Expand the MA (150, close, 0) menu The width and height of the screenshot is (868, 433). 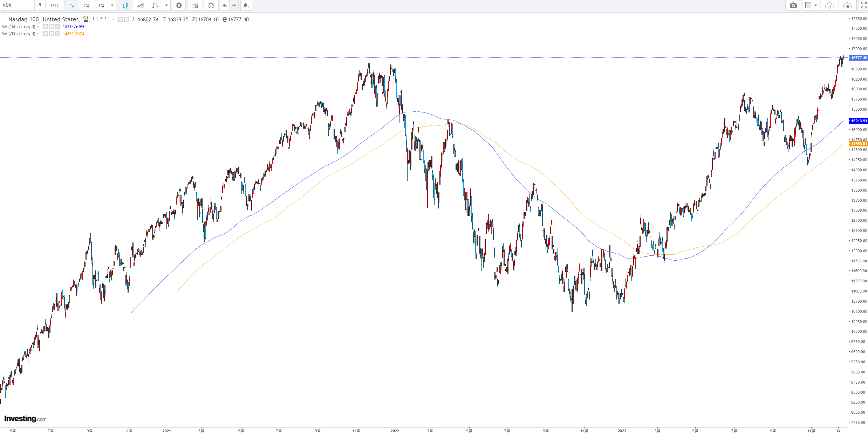(38, 27)
